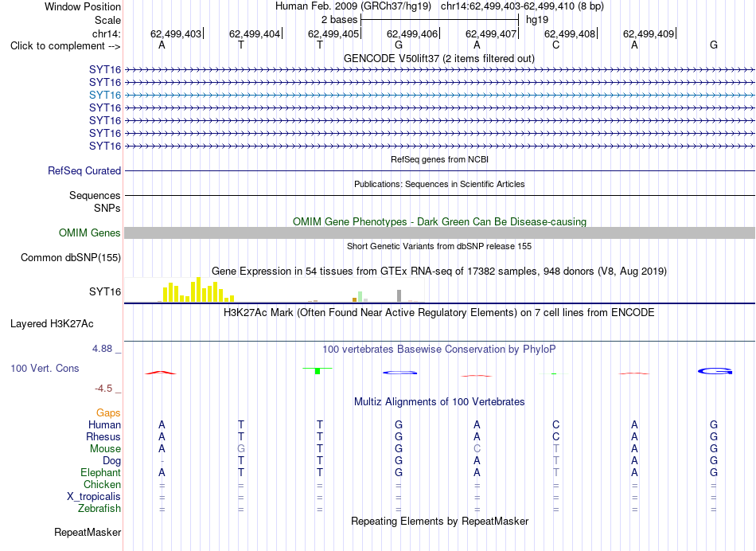Click position label 62,499,405
Image resolution: width=756 pixels, height=551 pixels.
pyautogui.click(x=333, y=33)
